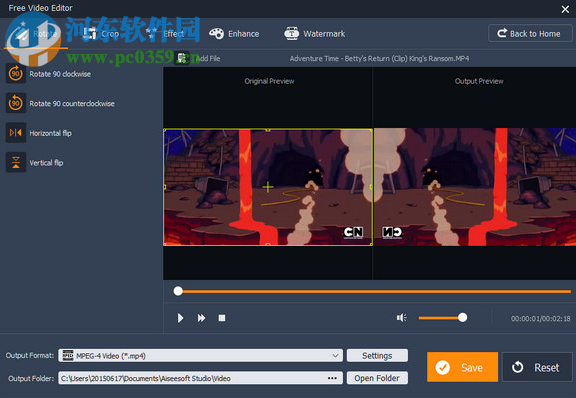Open the Watermark tab
576x398 pixels.
coord(315,34)
